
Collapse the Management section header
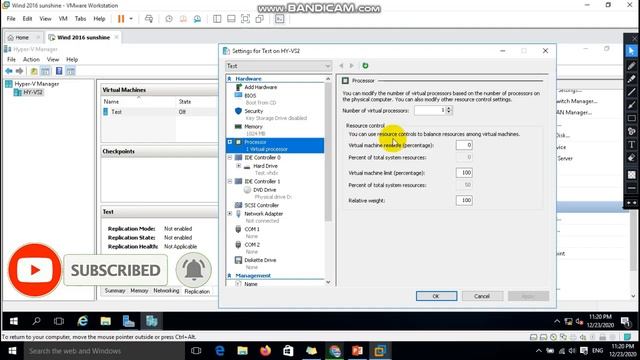[229, 276]
